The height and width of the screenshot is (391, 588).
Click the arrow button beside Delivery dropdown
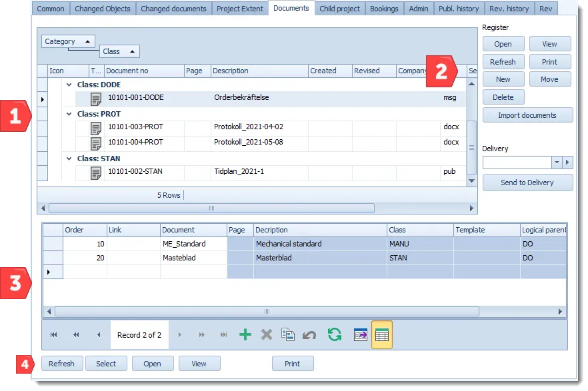(567, 163)
